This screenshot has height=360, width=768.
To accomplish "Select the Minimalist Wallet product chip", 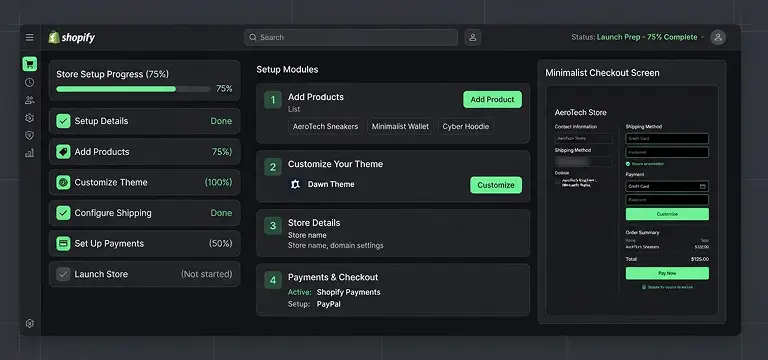I will coord(400,126).
